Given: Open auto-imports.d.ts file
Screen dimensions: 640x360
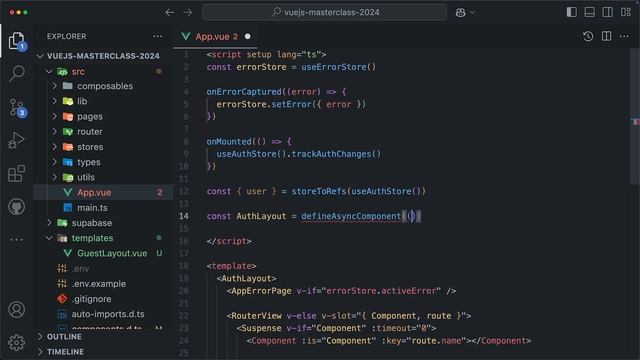Looking at the screenshot, I should (x=104, y=314).
